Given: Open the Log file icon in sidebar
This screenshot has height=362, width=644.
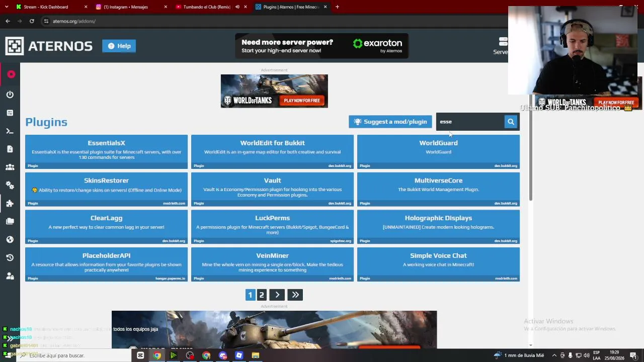Looking at the screenshot, I should tap(10, 149).
